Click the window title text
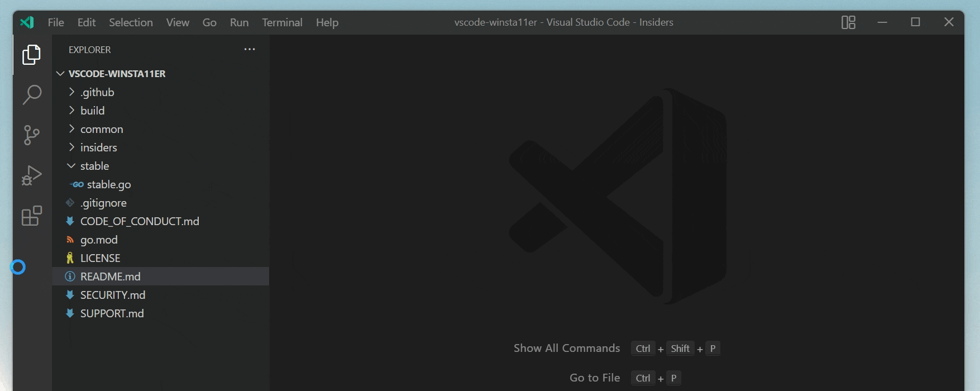 pos(564,22)
